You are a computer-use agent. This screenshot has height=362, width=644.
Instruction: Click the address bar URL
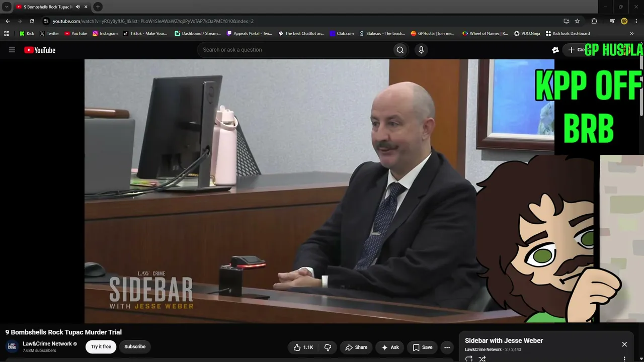point(153,21)
